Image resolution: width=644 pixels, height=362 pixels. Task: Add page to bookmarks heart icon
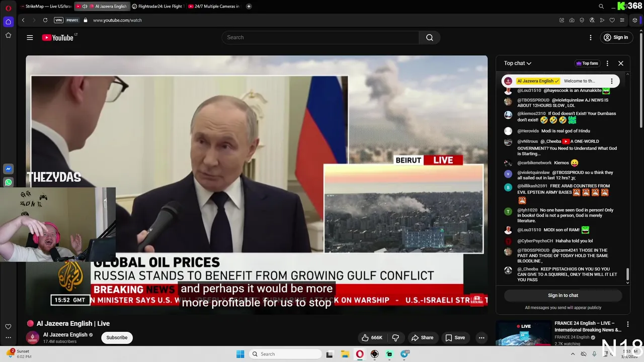click(x=612, y=20)
